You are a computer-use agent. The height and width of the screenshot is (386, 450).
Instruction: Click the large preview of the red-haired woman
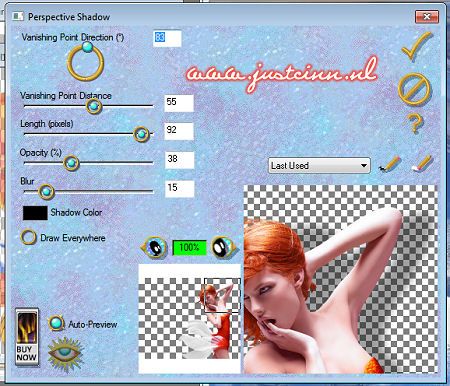coord(340,279)
